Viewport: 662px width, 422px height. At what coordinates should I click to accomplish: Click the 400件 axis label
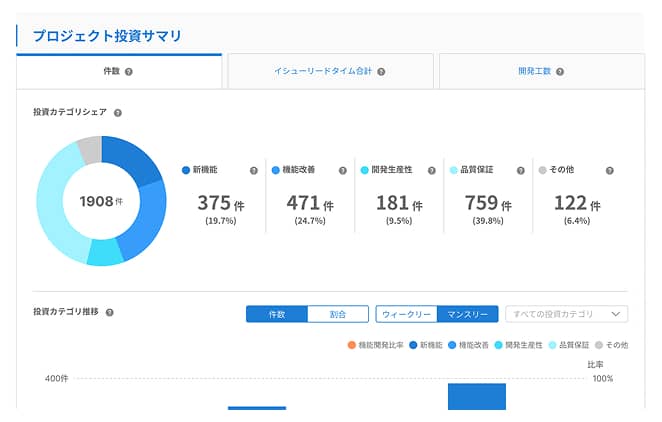(x=56, y=379)
